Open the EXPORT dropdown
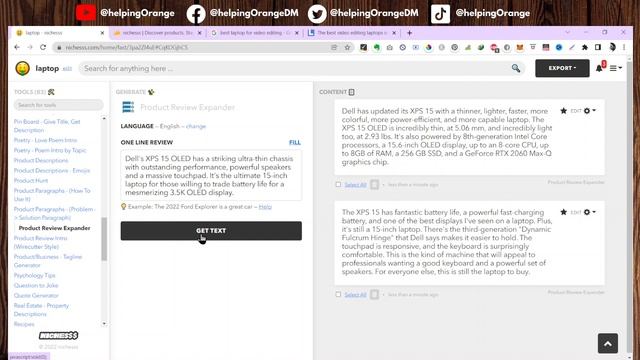Image resolution: width=640 pixels, height=360 pixels. [x=562, y=68]
